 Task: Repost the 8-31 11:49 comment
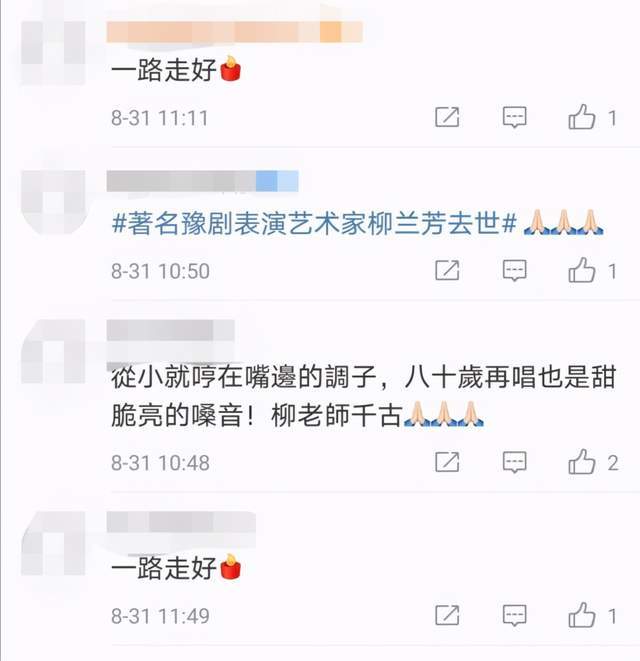(447, 615)
